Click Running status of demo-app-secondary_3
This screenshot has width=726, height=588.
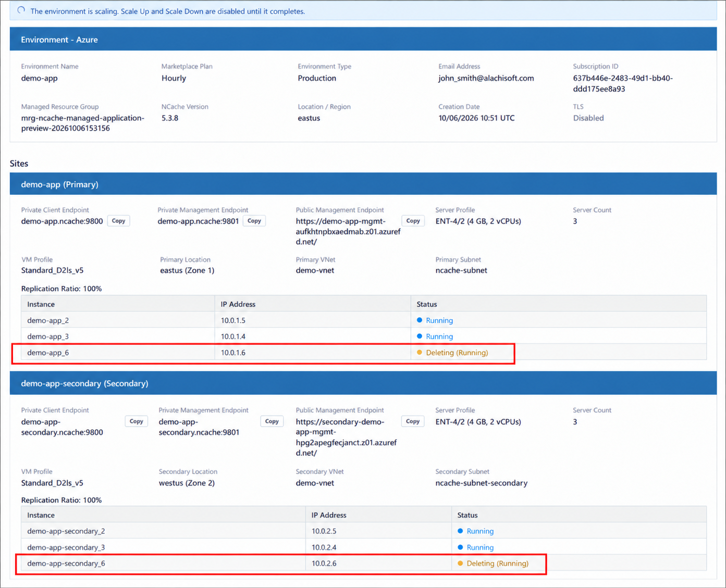click(480, 547)
